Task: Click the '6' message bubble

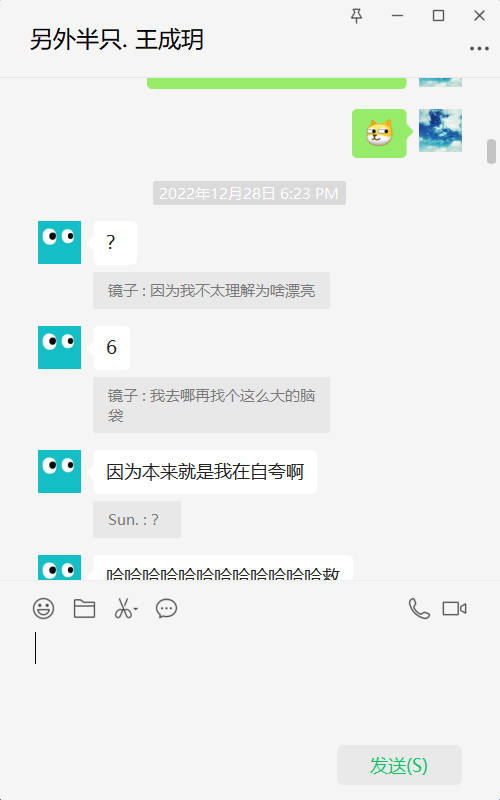Action: pos(112,347)
